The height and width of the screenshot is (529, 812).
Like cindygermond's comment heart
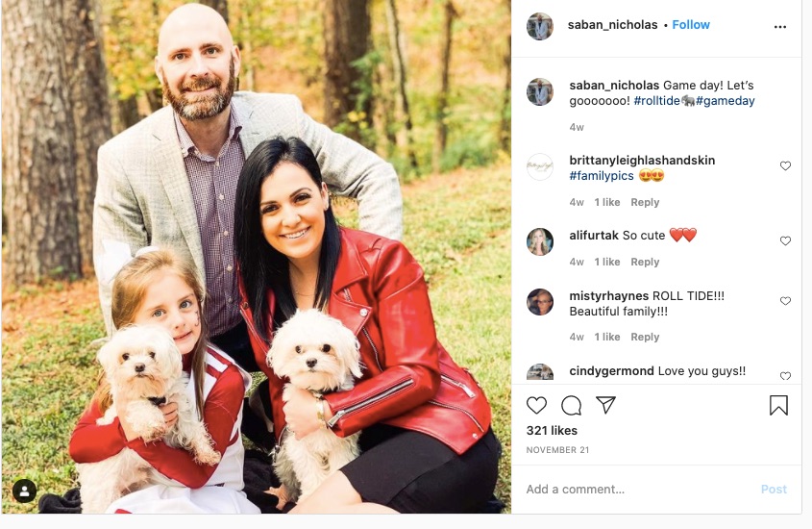coord(785,376)
